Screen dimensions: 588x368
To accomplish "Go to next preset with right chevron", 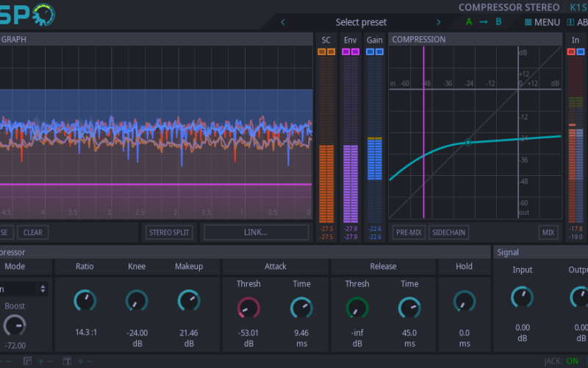I will (440, 22).
